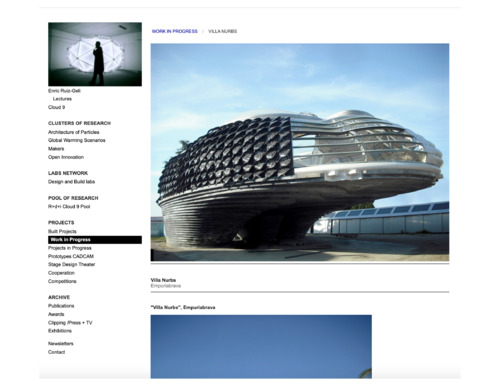This screenshot has height=386, width=500.
Task: Click the main Villa Nurbs building photo
Action: coord(300,152)
